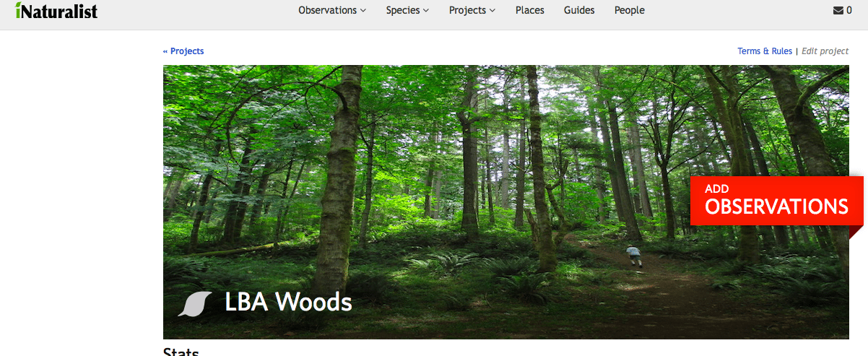This screenshot has height=356, width=868.
Task: Click the iNaturalist logo
Action: coord(56,10)
